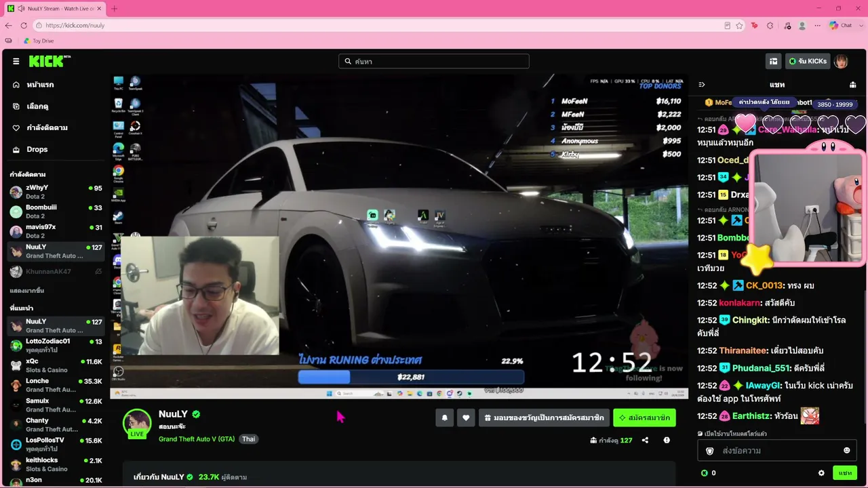The image size is (868, 488).
Task: Send message with green แชท button
Action: 844,473
